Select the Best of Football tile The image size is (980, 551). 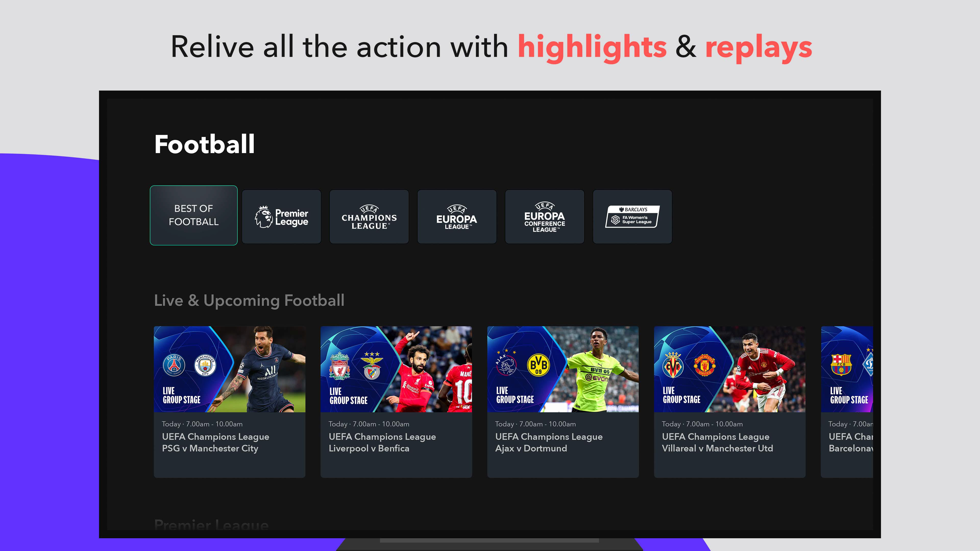[194, 215]
